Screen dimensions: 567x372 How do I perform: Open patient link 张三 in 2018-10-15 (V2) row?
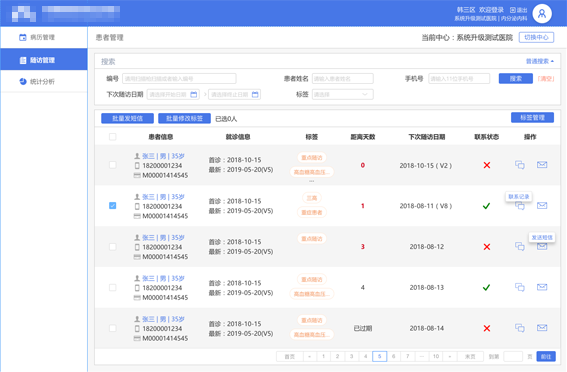[x=163, y=156]
